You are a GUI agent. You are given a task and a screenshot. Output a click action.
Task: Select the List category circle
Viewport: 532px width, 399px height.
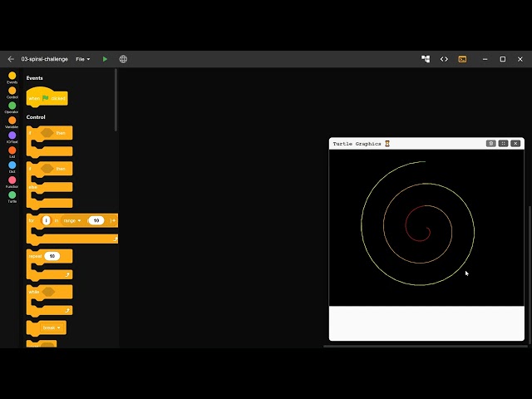click(12, 150)
